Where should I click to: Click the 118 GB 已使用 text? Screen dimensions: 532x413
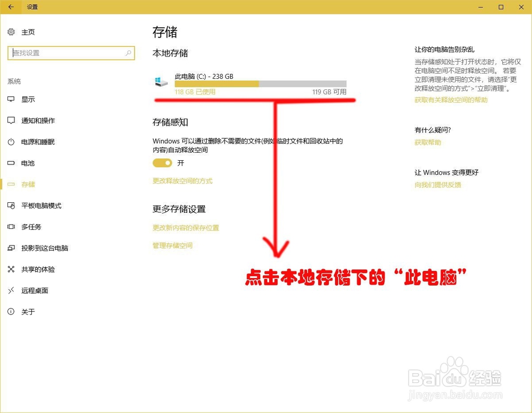(x=195, y=92)
